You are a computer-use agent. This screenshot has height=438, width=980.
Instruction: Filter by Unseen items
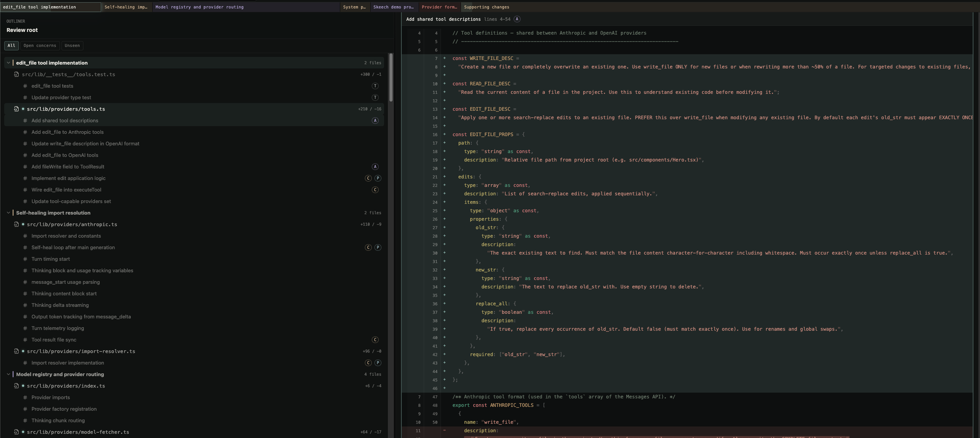[72, 45]
